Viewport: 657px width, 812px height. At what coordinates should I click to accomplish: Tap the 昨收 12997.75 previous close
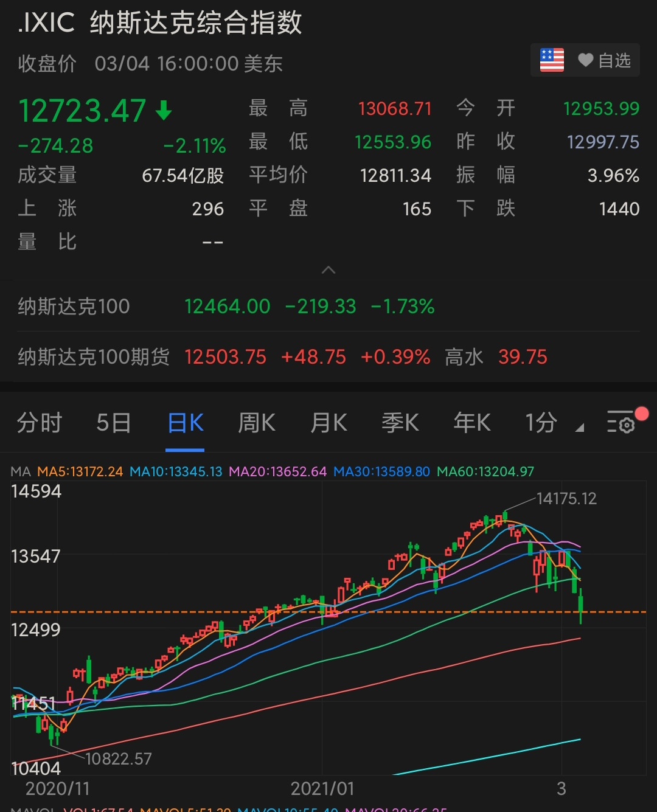pyautogui.click(x=603, y=142)
